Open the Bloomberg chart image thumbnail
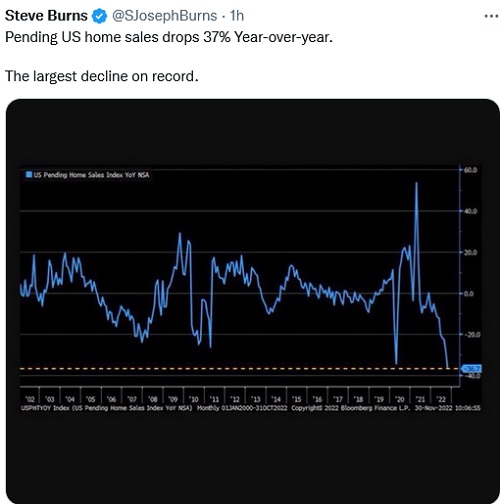Viewport: 500px width, 504px height. tap(252, 301)
